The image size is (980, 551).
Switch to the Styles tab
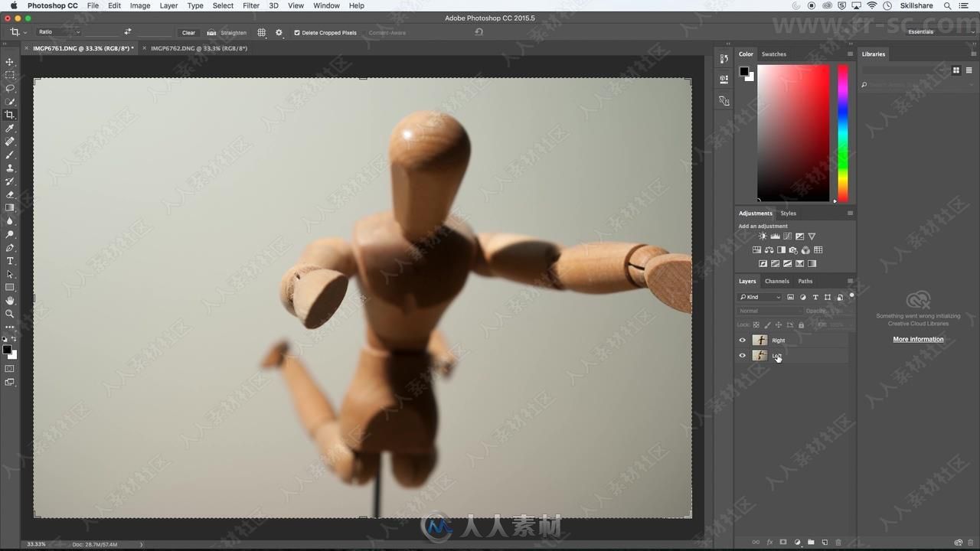coord(789,214)
